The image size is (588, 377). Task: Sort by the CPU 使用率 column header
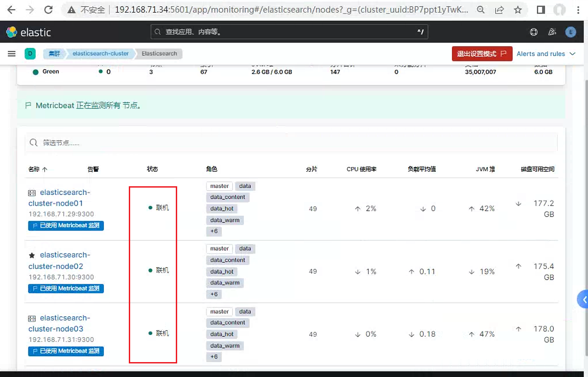pos(362,170)
